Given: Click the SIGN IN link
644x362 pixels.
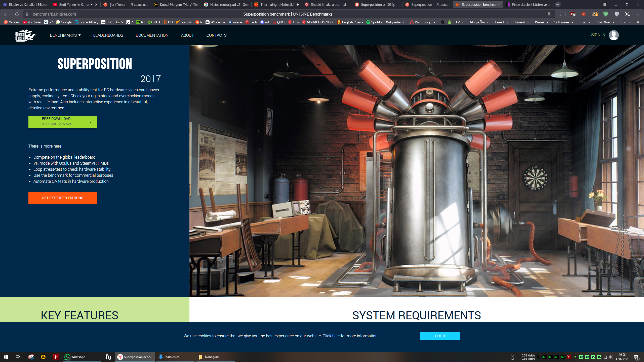Looking at the screenshot, I should (x=598, y=35).
